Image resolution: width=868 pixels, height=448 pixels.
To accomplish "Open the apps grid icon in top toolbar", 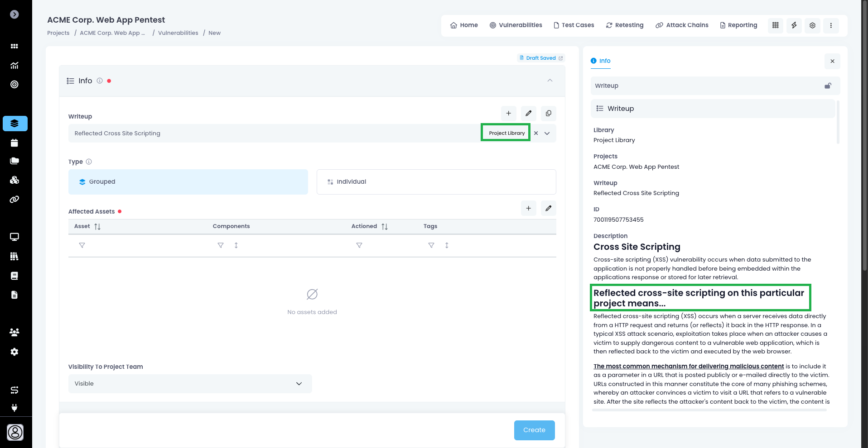I will pyautogui.click(x=775, y=25).
